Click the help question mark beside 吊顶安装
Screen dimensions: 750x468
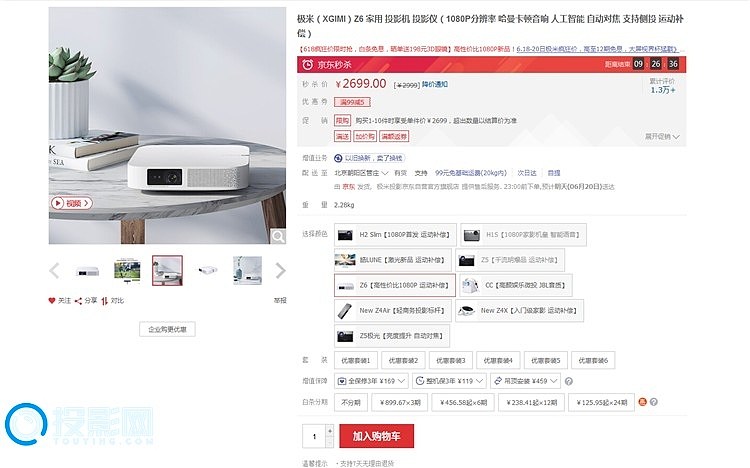(569, 381)
